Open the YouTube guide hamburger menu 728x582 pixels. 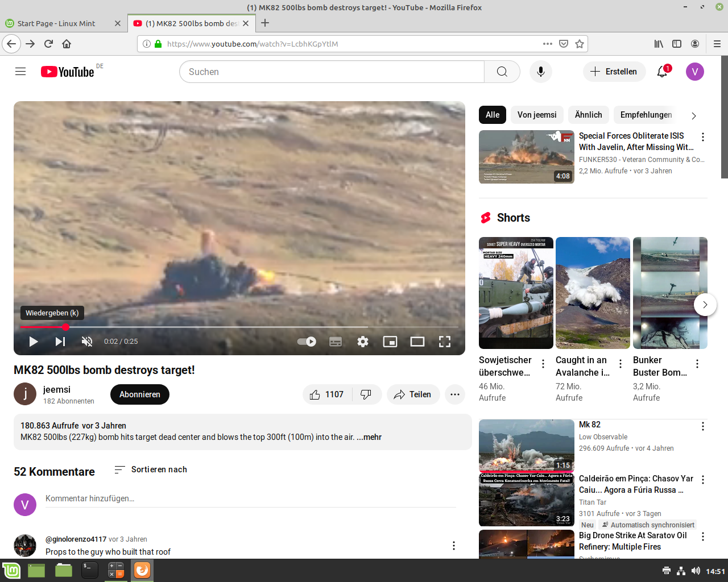point(20,72)
